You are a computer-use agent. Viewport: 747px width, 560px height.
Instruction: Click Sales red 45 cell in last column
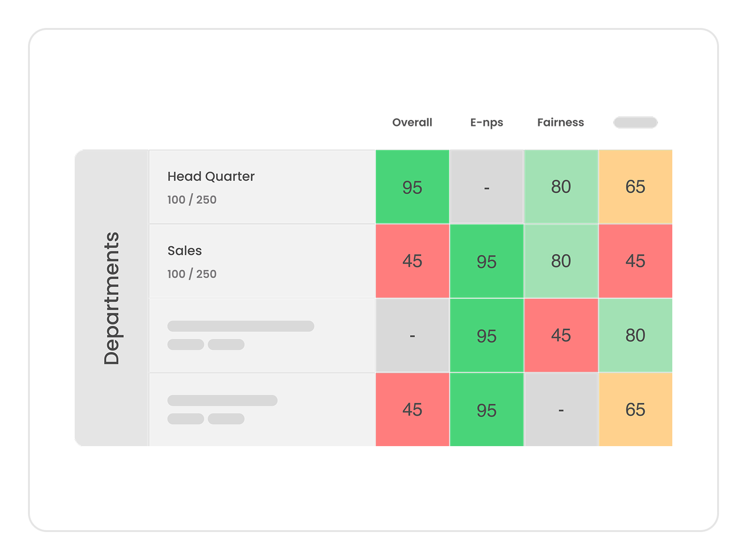[635, 261]
